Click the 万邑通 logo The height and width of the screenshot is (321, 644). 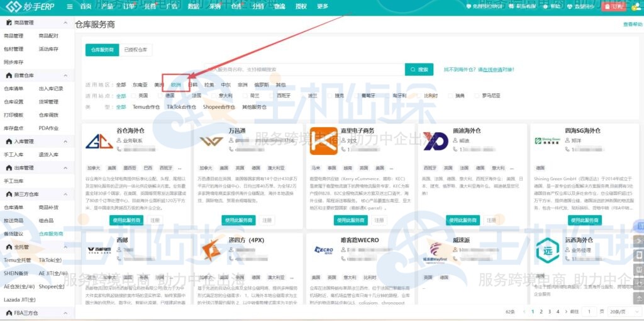(211, 142)
